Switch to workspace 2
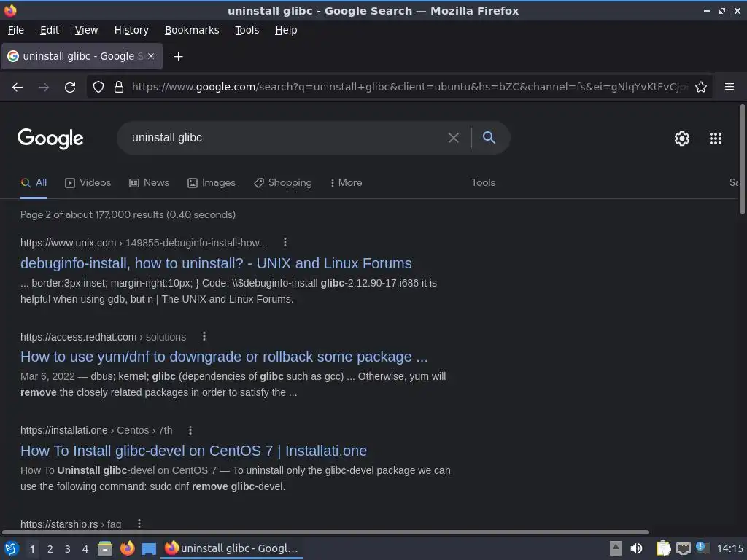Screen dimensions: 747x560 click(50, 549)
